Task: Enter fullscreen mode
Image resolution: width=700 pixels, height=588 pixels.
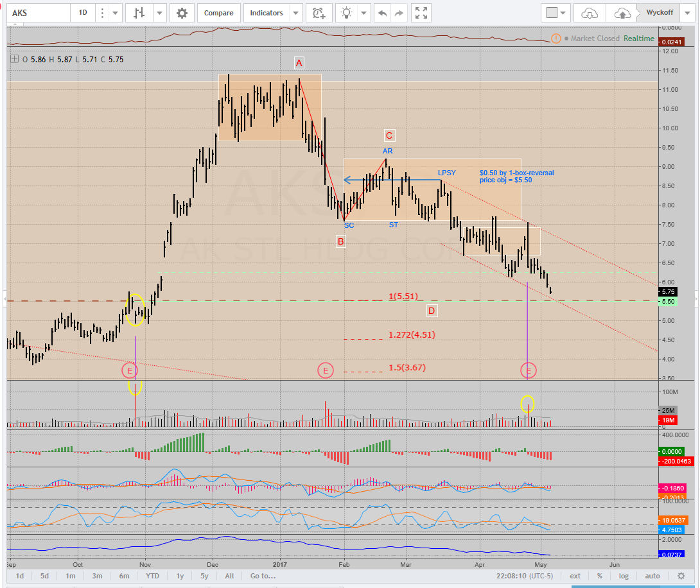Action: 421,13
